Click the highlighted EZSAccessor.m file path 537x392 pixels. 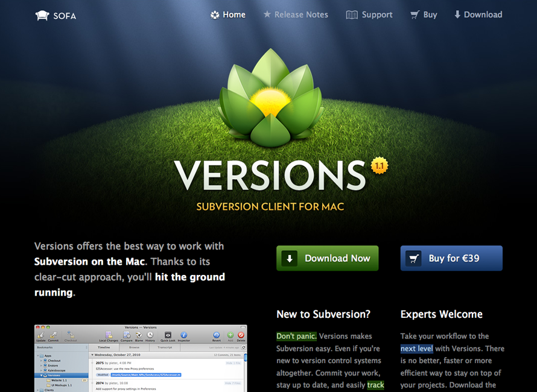146,375
